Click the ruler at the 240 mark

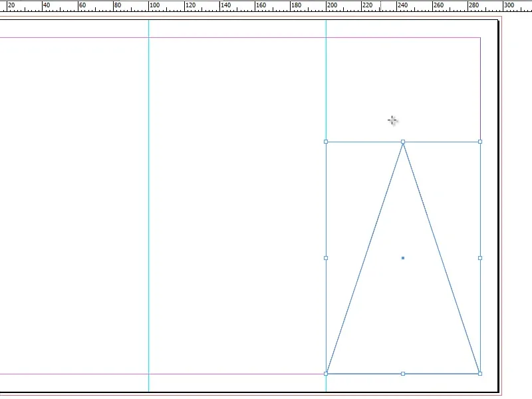pos(402,5)
